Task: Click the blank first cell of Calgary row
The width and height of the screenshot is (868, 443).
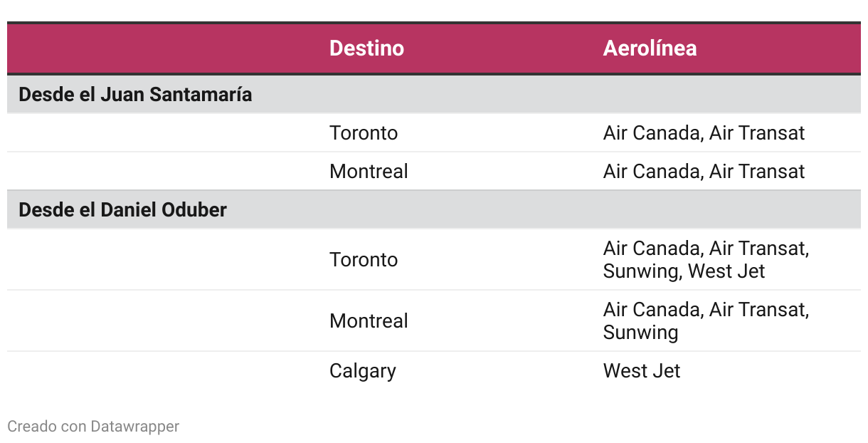Action: point(162,371)
